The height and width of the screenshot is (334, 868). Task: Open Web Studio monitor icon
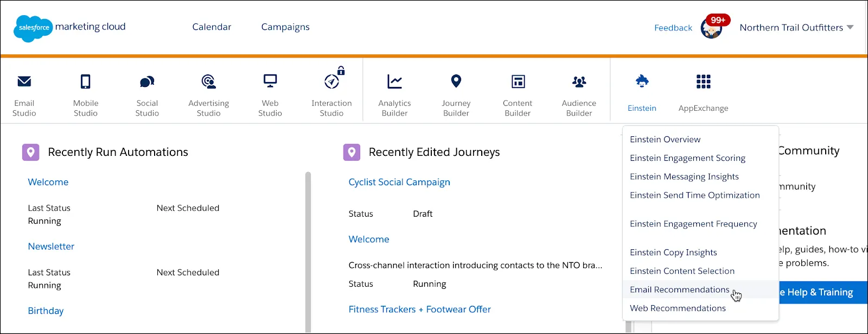click(270, 81)
